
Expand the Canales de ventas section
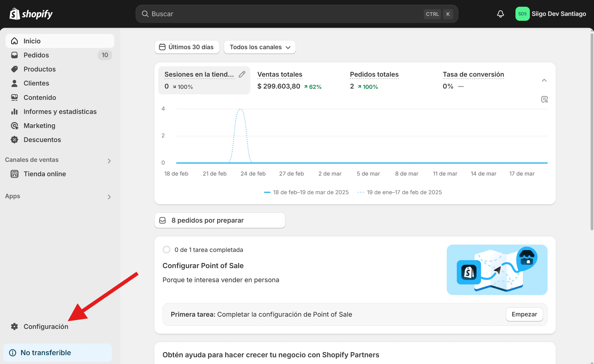pyautogui.click(x=109, y=161)
